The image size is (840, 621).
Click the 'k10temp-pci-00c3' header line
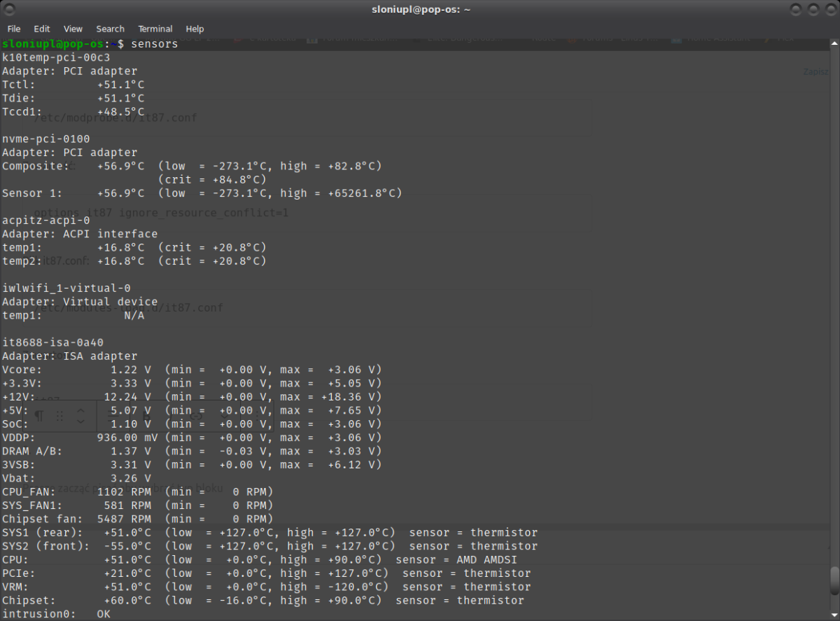[x=56, y=57]
